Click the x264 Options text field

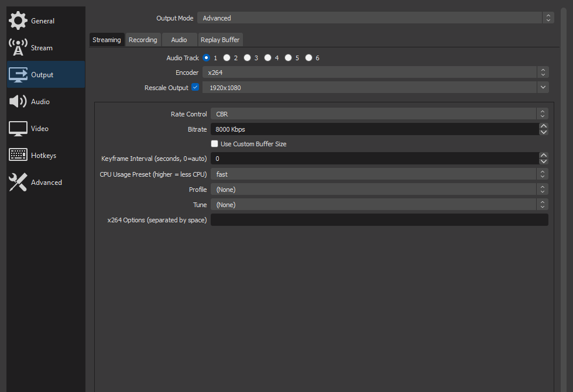(x=379, y=220)
